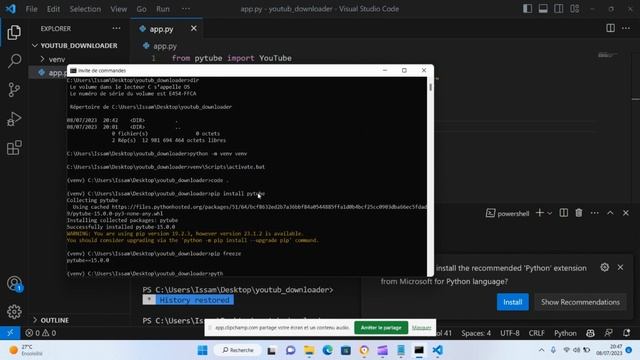This screenshot has height=360, width=640.
Task: Toggle secondary side bar layout icon
Action: click(x=558, y=9)
